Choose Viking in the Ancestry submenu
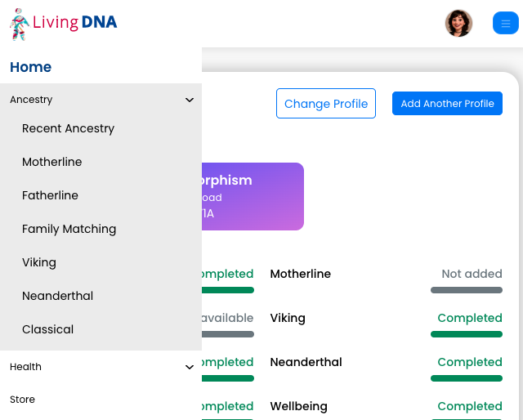 click(39, 262)
